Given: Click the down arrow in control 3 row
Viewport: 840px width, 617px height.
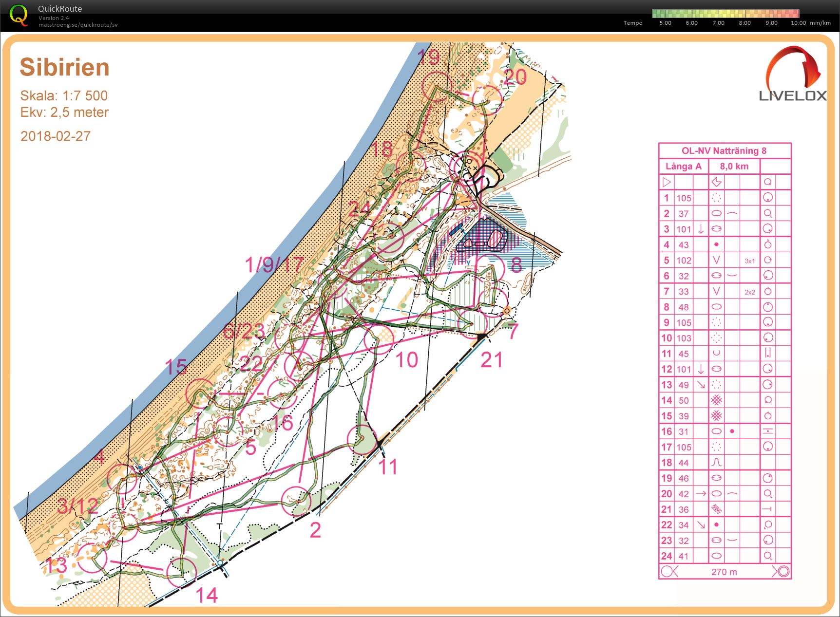Looking at the screenshot, I should pos(701,229).
